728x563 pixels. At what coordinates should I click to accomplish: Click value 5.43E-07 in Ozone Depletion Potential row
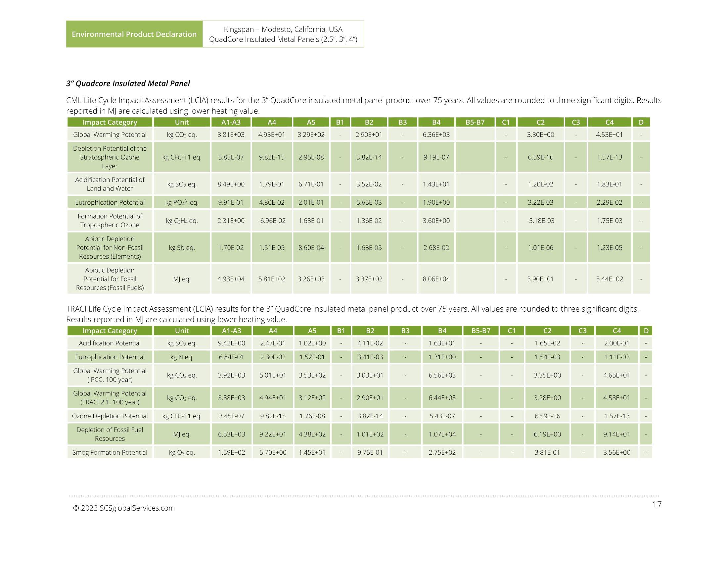(442, 416)
